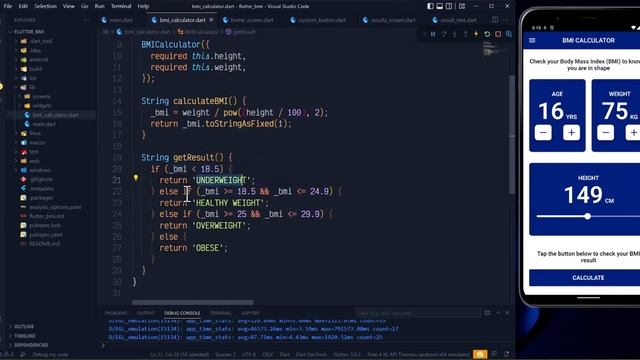
Task: Open the Edit menu
Action: (x=23, y=6)
